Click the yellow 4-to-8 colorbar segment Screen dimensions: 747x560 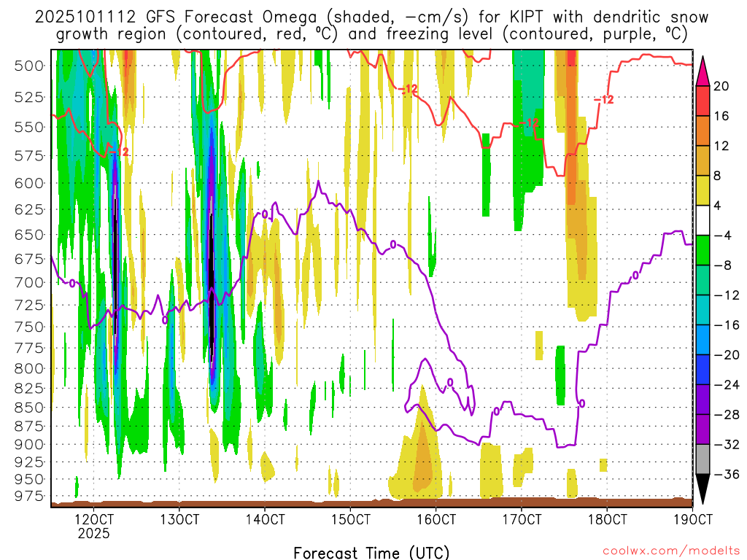tap(703, 190)
